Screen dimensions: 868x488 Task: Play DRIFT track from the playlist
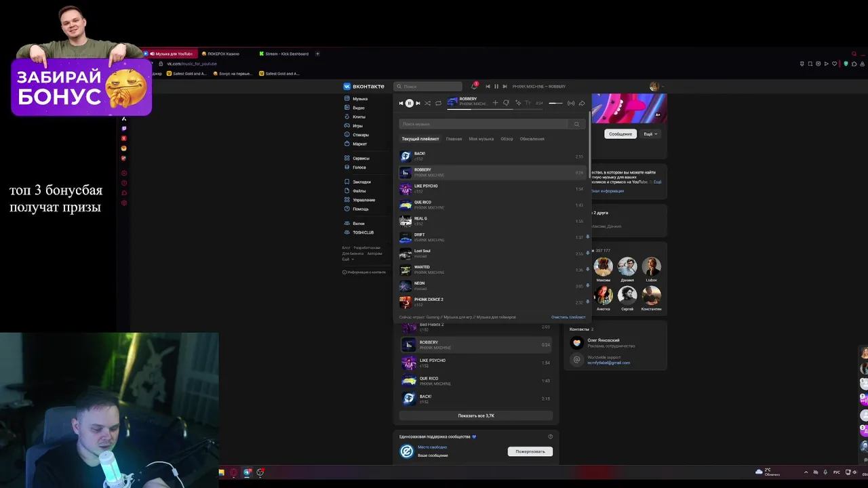point(492,237)
